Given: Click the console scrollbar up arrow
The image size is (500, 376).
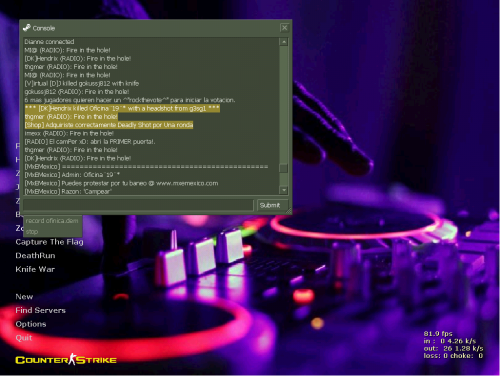Looking at the screenshot, I should 284,42.
